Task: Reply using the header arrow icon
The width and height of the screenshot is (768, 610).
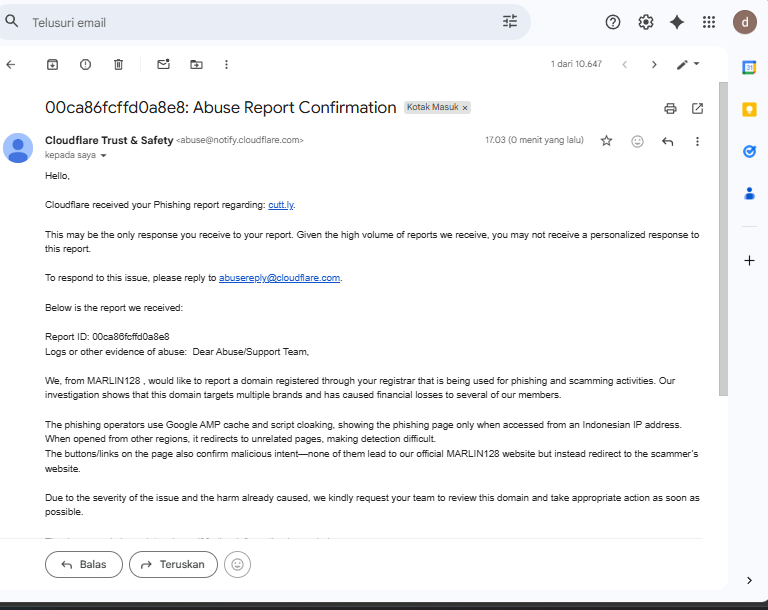Action: coord(667,141)
